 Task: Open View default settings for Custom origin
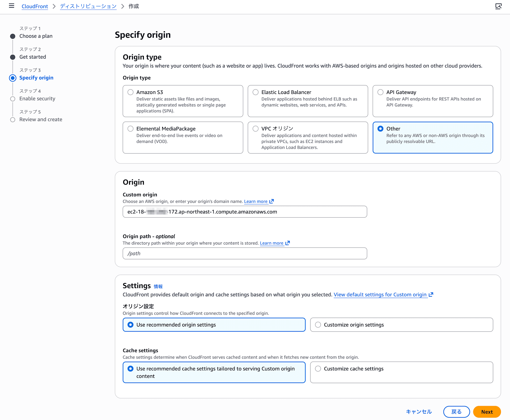point(380,295)
